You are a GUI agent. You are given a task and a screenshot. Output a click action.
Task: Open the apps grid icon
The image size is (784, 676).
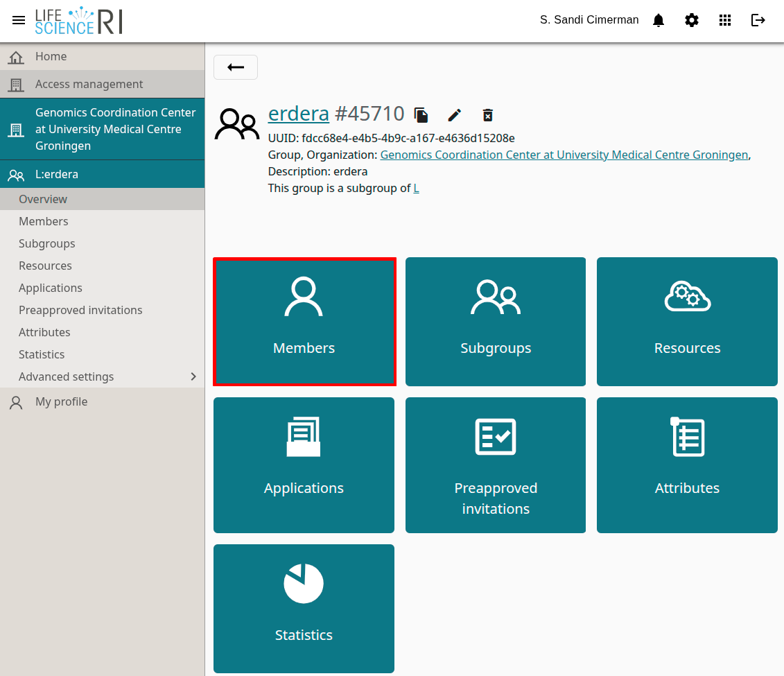(x=725, y=20)
